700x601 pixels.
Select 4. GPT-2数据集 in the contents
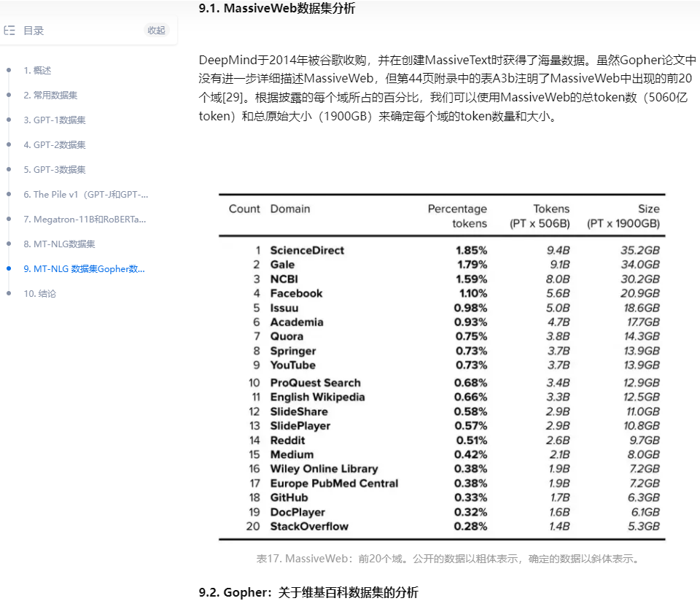[x=55, y=144]
